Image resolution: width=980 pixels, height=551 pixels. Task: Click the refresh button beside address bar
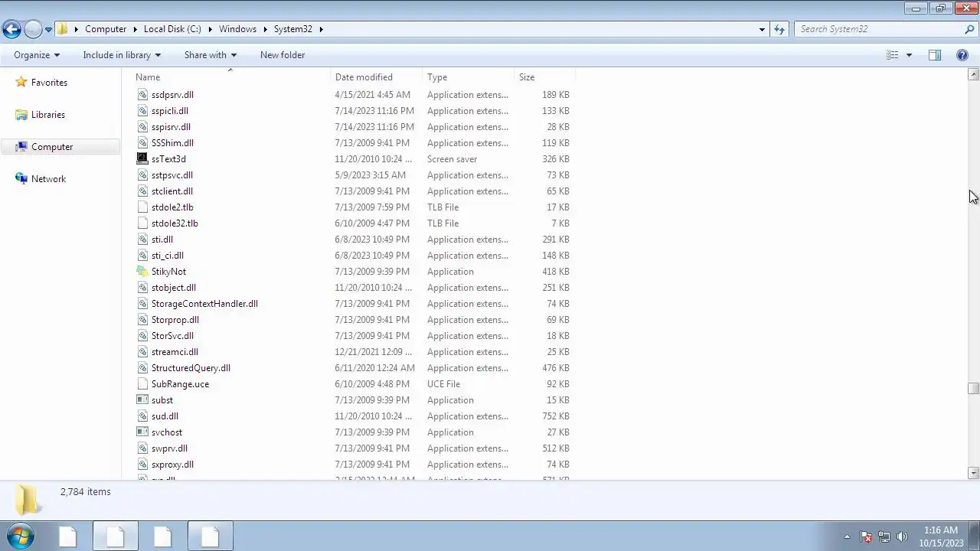point(779,29)
